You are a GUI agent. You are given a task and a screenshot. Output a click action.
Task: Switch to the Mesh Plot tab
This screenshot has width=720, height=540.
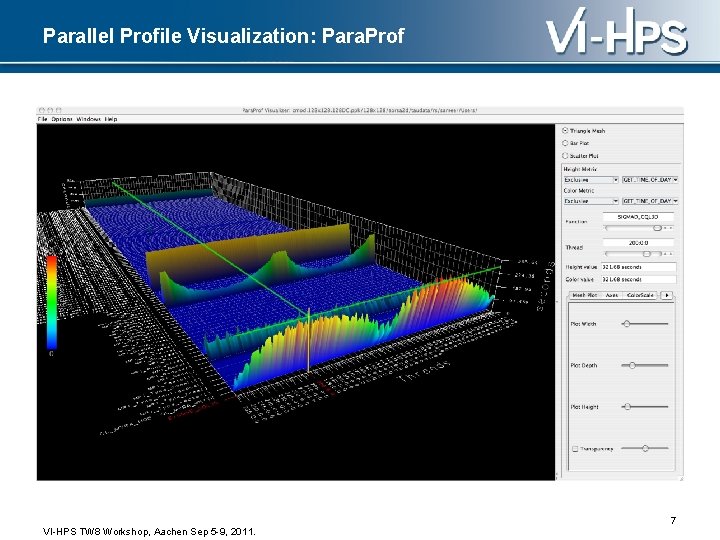click(585, 295)
